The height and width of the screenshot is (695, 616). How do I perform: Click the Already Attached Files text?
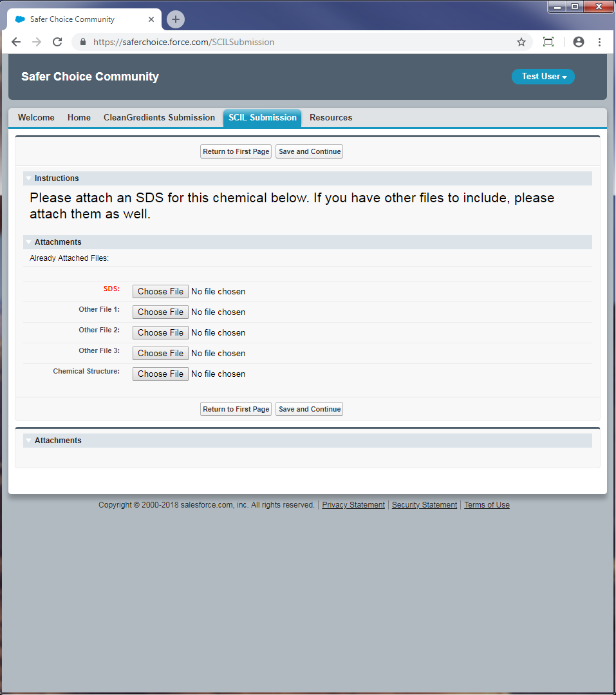pos(69,258)
